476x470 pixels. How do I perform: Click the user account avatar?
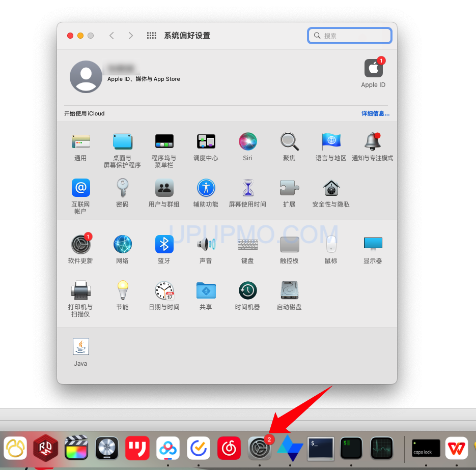86,77
